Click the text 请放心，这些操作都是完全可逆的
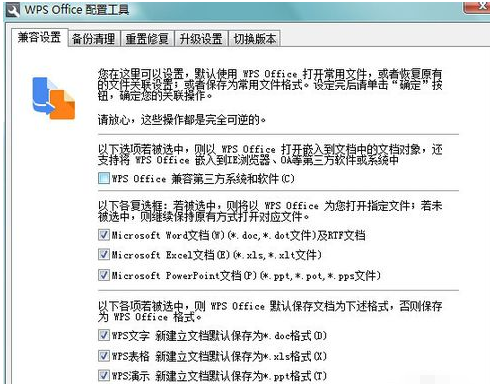 point(182,120)
